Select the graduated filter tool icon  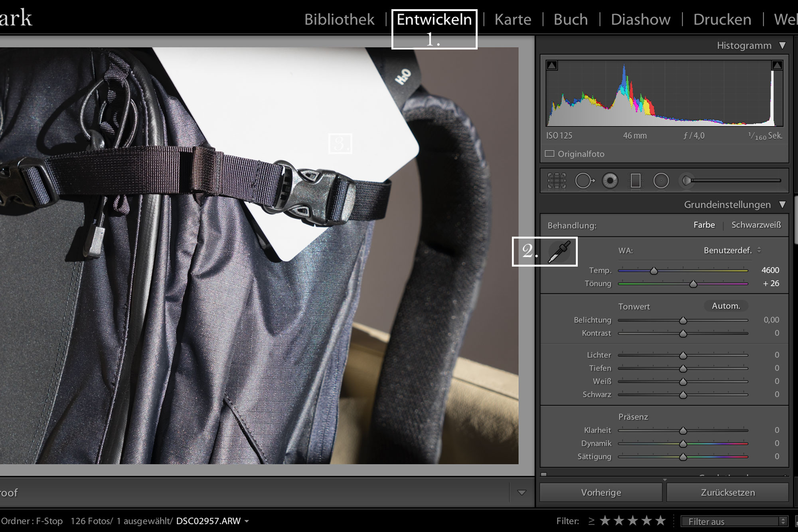point(636,181)
